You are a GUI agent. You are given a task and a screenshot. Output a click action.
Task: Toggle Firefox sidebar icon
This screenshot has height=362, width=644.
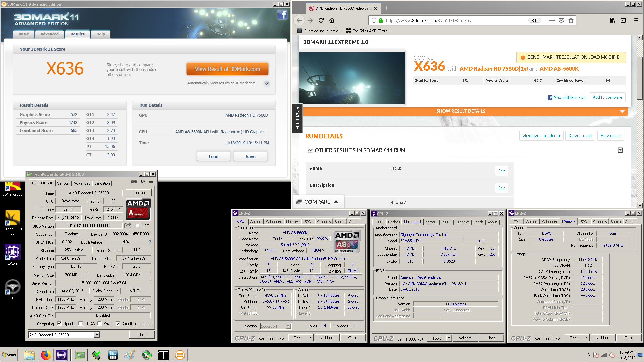click(x=623, y=20)
